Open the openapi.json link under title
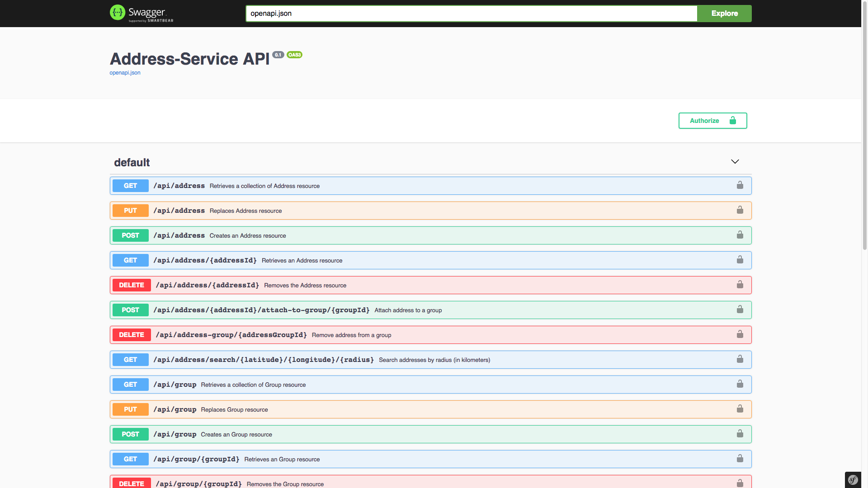 [x=125, y=73]
